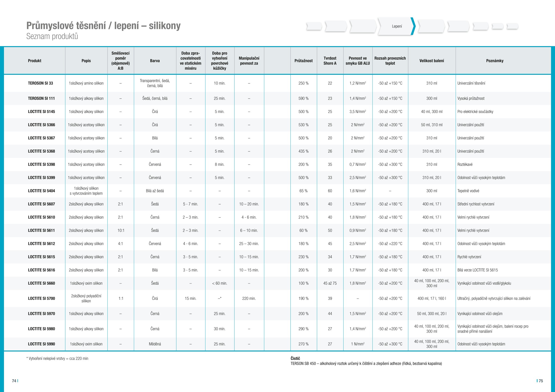Click the Rozsah provozních teplot header
This screenshot has width=555, height=392.
tap(390, 61)
